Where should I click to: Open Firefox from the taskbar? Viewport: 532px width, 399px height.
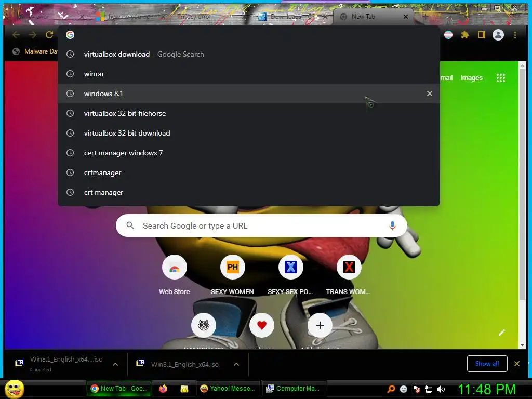click(x=163, y=389)
